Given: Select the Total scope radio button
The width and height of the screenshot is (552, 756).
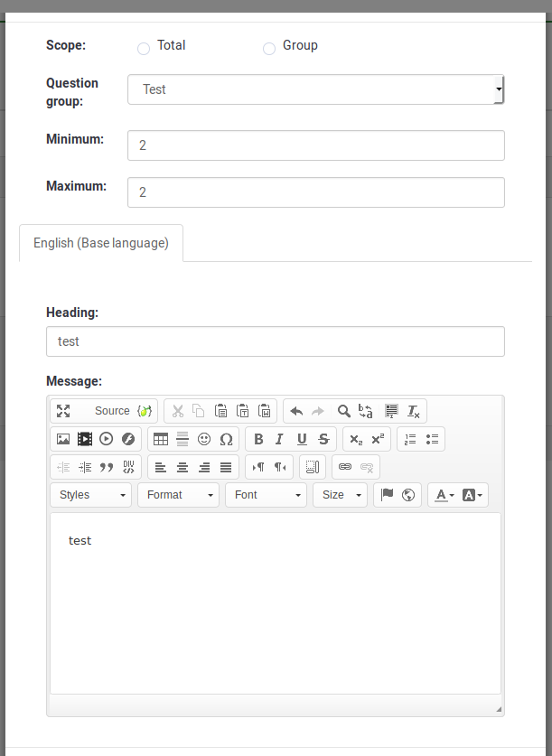Looking at the screenshot, I should point(144,49).
